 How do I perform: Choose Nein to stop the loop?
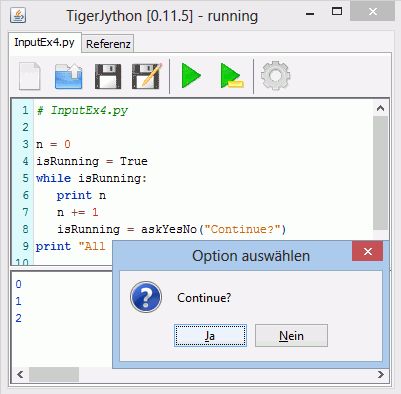(x=291, y=335)
